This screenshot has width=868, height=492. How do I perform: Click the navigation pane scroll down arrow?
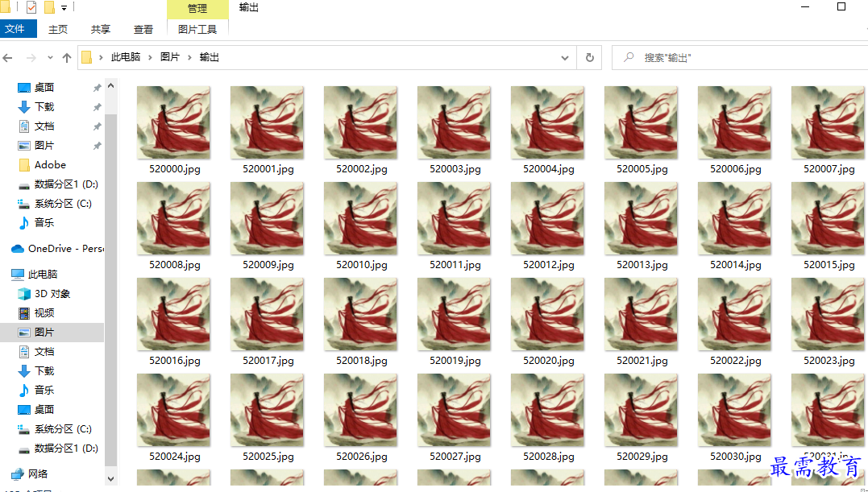click(110, 479)
